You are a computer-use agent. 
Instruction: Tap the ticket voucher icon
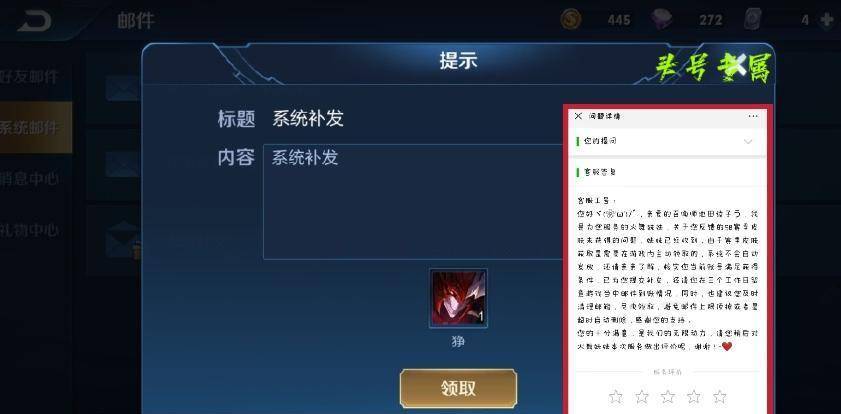point(752,20)
